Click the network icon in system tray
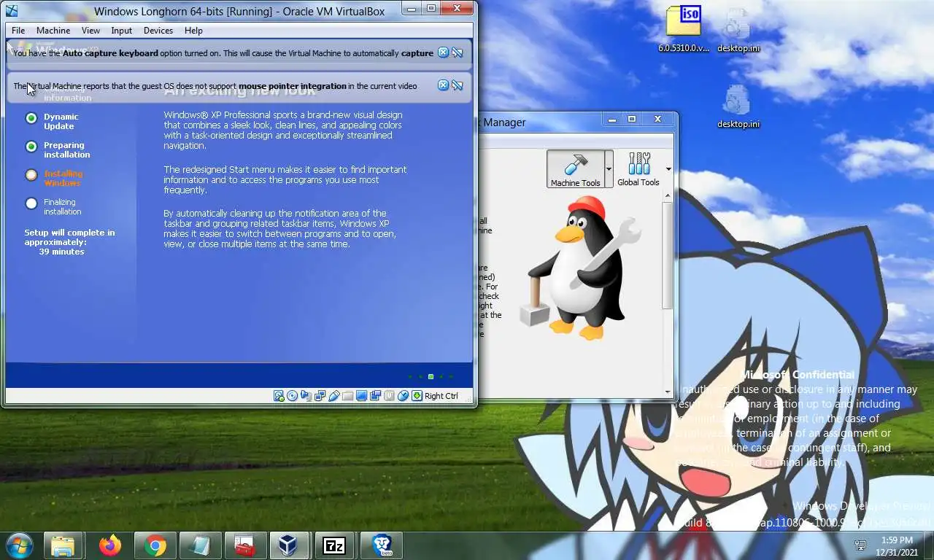The height and width of the screenshot is (560, 934). [860, 545]
